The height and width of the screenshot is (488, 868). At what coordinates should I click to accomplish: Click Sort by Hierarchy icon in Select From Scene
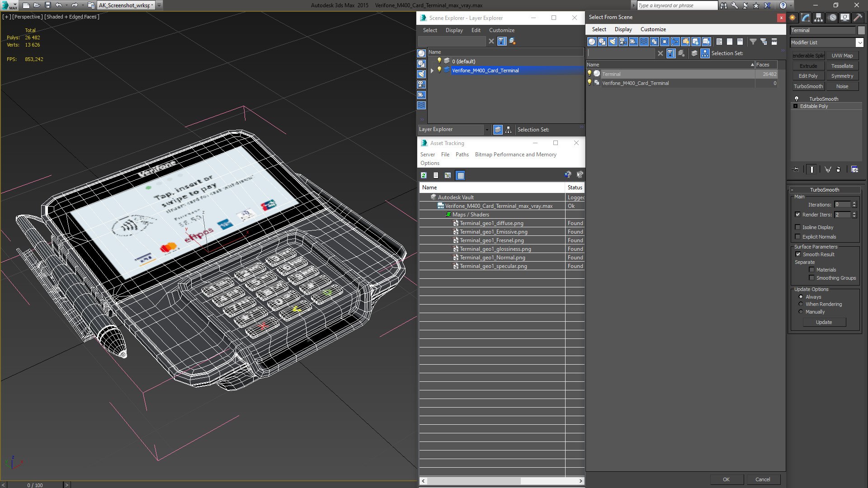pyautogui.click(x=705, y=53)
